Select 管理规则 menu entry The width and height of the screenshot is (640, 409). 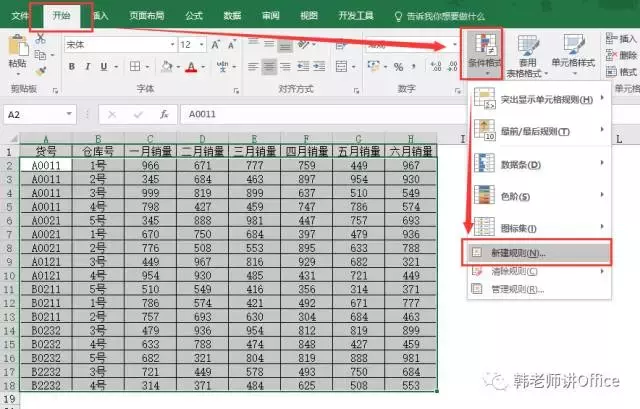tap(539, 289)
